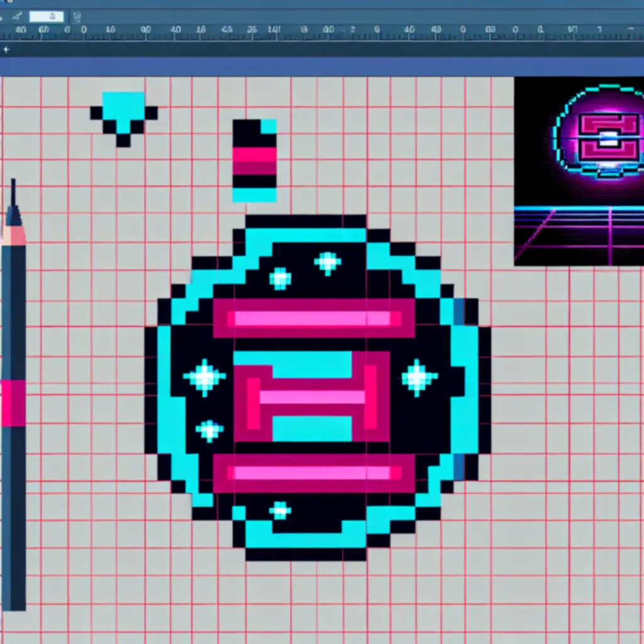Viewport: 644px width, 644px height.
Task: Pick the pink color band on the pencil
Action: 13,403
